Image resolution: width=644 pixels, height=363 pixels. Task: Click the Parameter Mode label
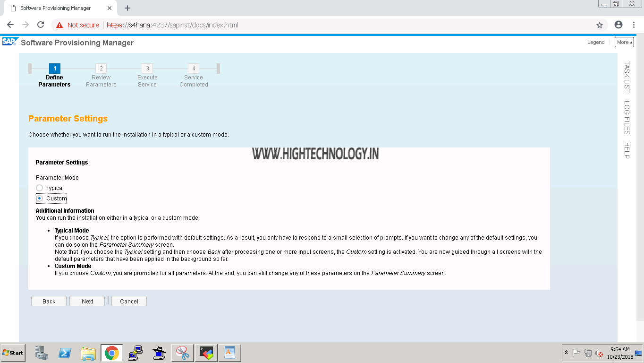click(57, 178)
